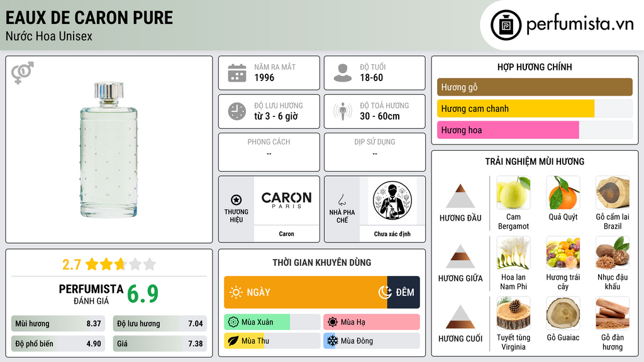Click the age range value 18-60
The height and width of the screenshot is (362, 644).
(x=371, y=77)
